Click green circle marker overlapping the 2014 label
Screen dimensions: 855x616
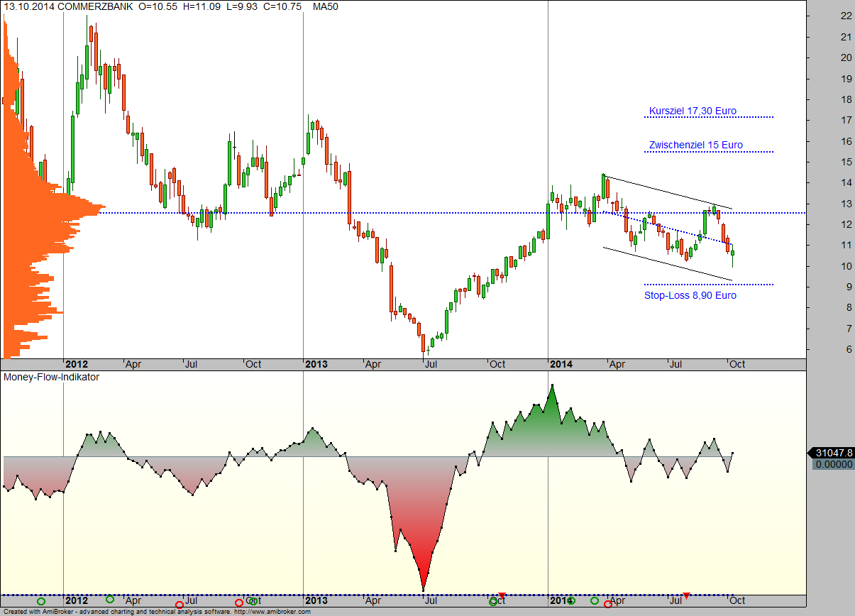[x=572, y=601]
